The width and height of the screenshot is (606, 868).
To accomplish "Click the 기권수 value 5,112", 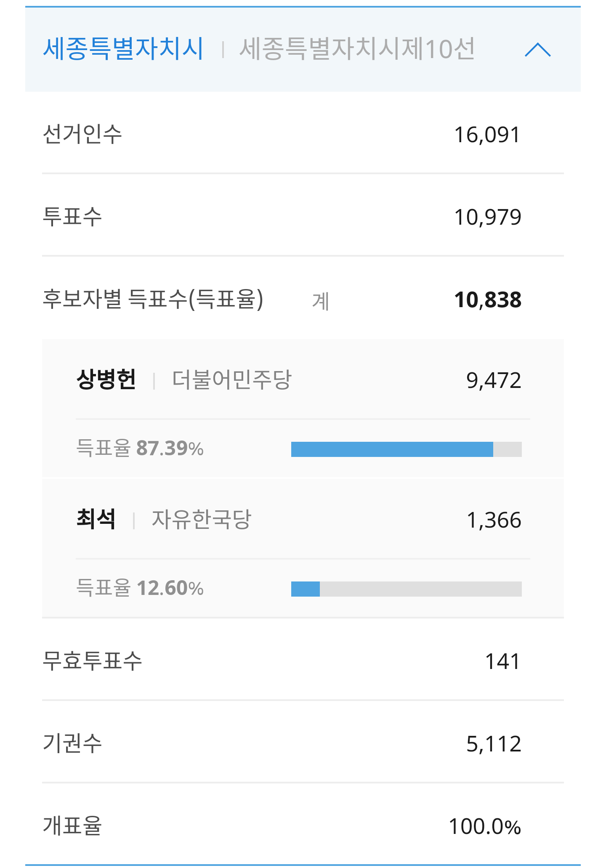I will click(493, 744).
